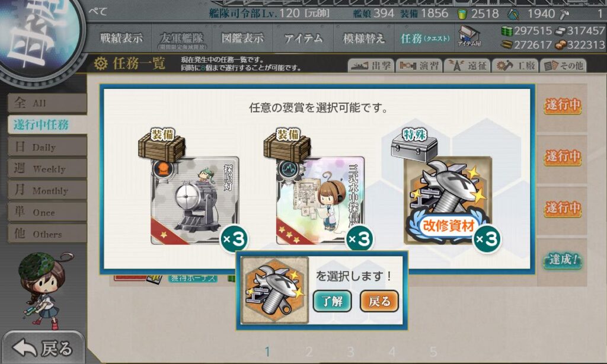Screen dimensions: 607x364
Task: Go back using bottom-left 戻る arrow
Action: (x=43, y=348)
